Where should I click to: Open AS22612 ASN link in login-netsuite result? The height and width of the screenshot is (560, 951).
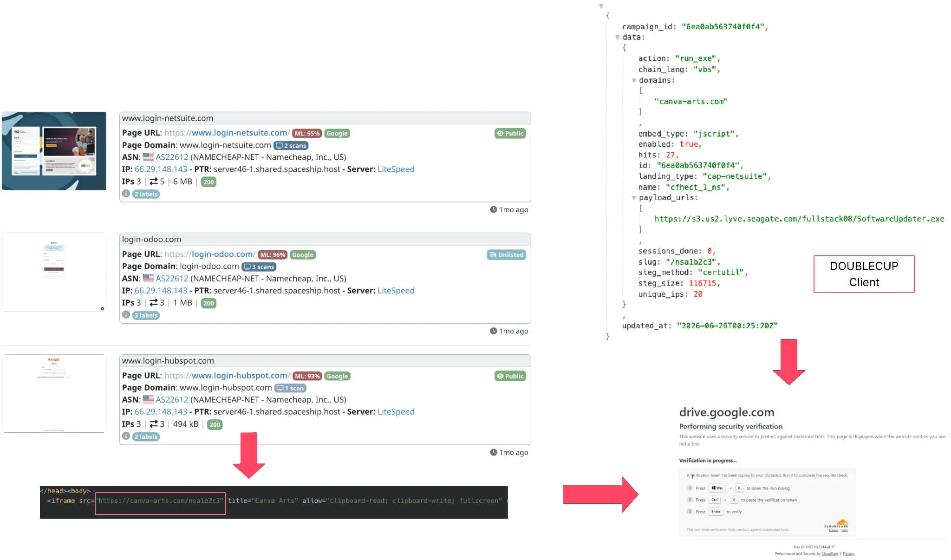172,157
